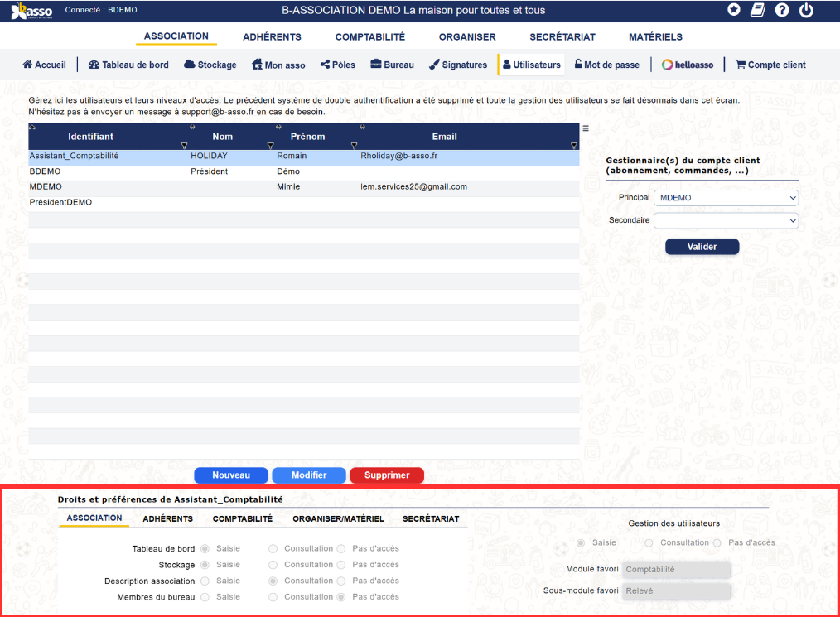Open the ORGANISER/MATÉRIEL rights tab
840x617 pixels.
point(338,518)
